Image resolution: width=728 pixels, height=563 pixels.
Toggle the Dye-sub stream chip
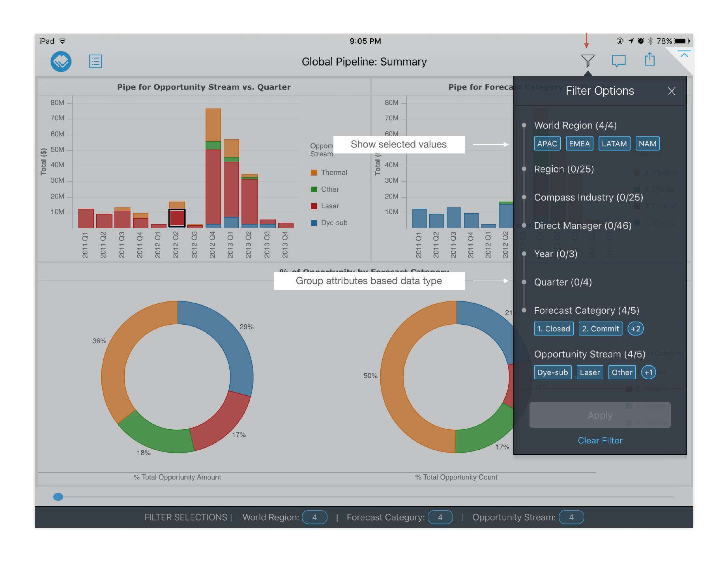click(552, 372)
